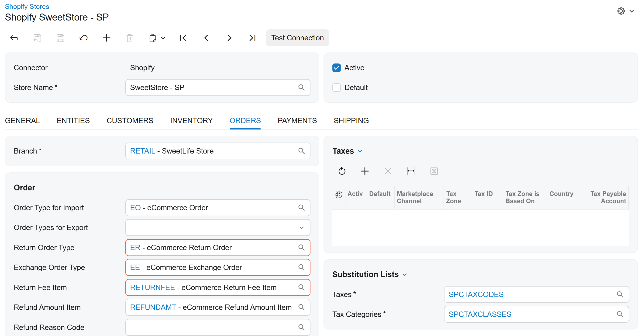This screenshot has width=644, height=336.
Task: Collapse the Substitution Lists section chevron
Action: click(404, 274)
